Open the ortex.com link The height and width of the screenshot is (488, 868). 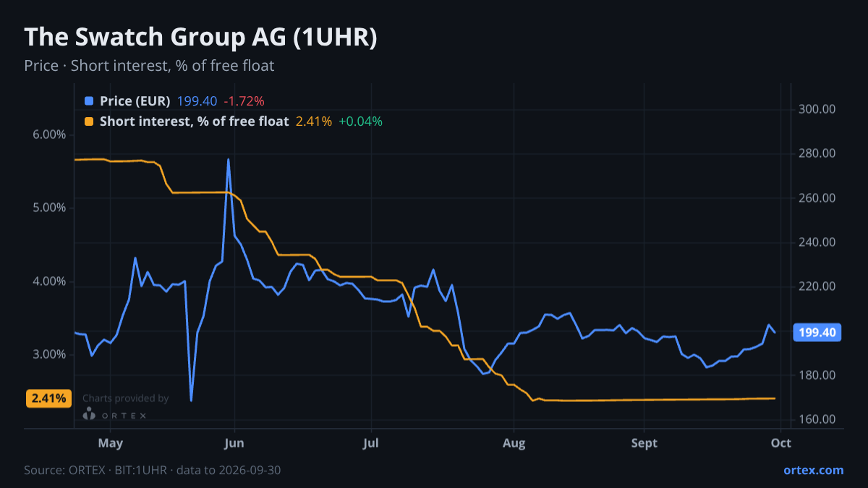813,470
